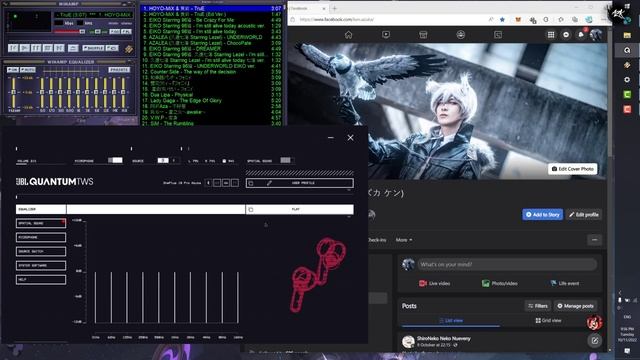This screenshot has height=360, width=640.
Task: Open Help in JBL sidebar
Action: (x=41, y=280)
